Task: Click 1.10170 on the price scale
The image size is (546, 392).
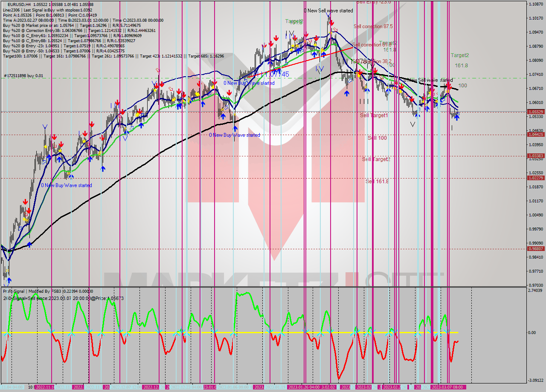Action: [536, 18]
